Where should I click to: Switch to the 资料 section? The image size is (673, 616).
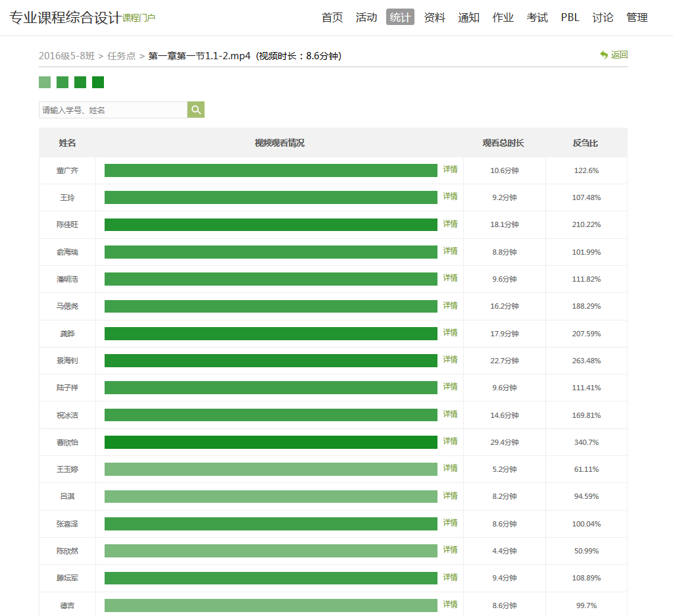click(434, 18)
